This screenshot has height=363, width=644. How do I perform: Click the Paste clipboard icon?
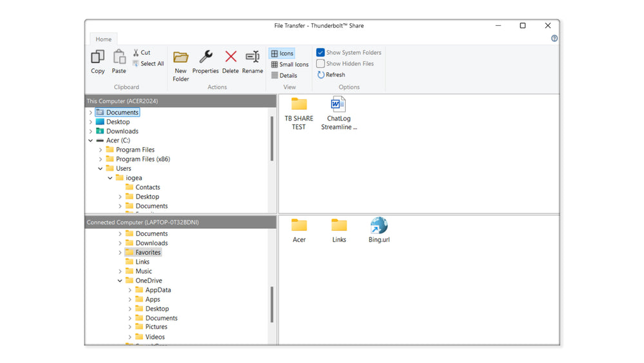pyautogui.click(x=119, y=57)
